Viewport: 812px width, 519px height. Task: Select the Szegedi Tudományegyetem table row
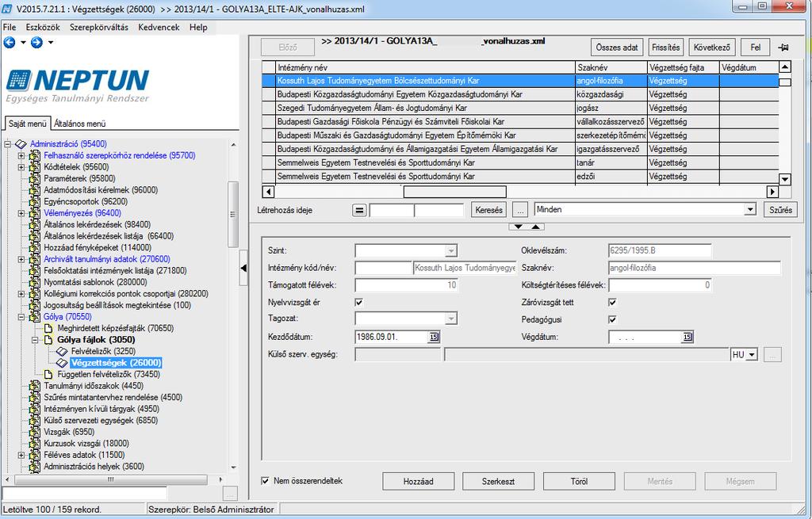pos(520,108)
